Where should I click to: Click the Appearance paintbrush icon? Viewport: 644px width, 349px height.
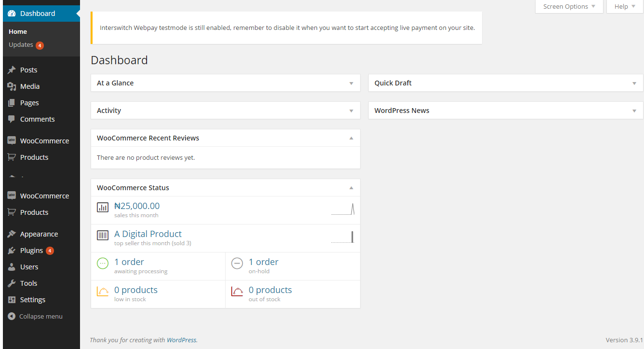(12, 234)
